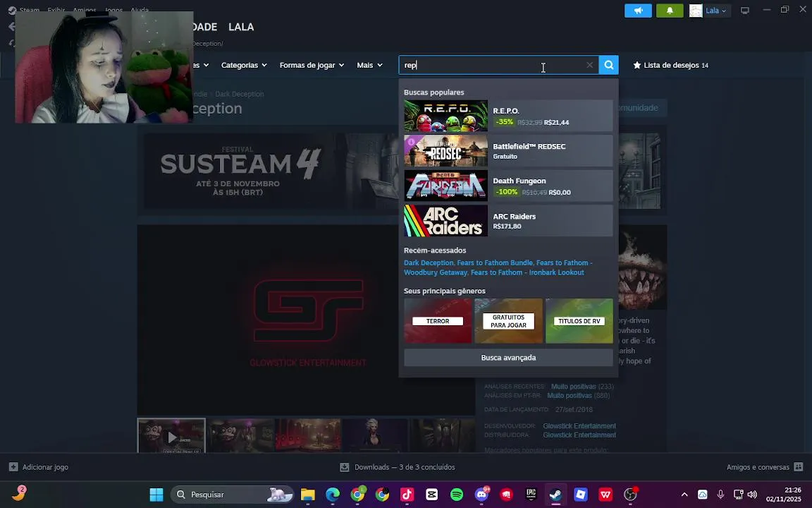Expand the Categorias dropdown menu
The height and width of the screenshot is (508, 812).
pyautogui.click(x=244, y=65)
